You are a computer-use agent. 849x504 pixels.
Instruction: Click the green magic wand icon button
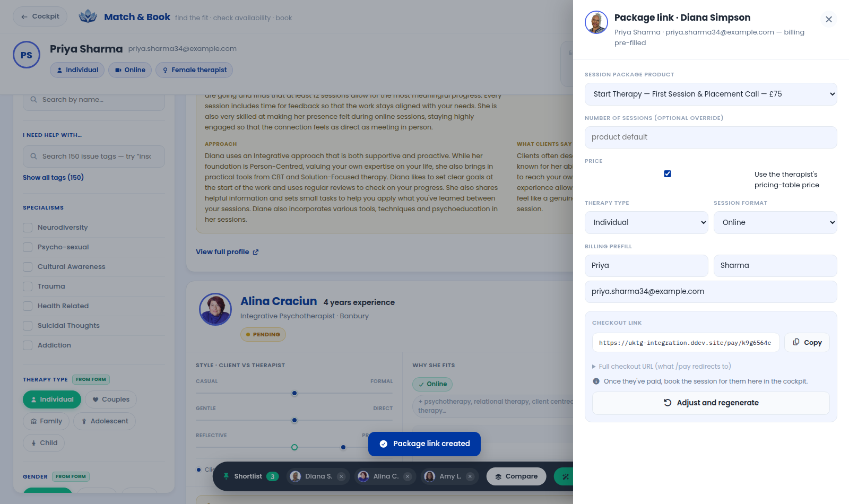(x=565, y=476)
